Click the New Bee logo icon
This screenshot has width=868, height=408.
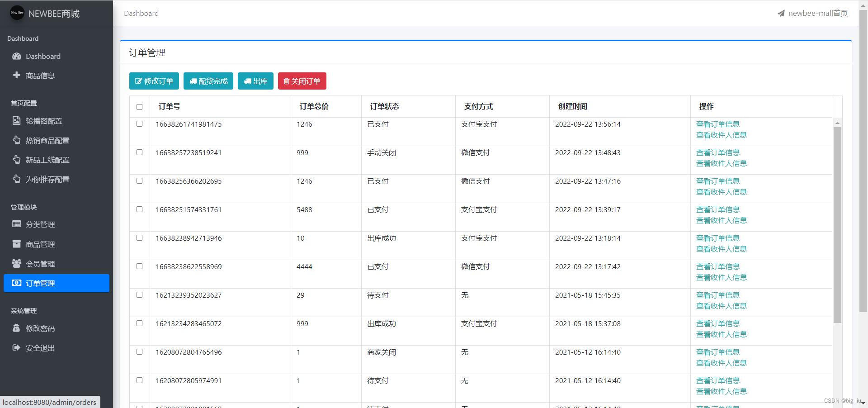pos(17,13)
